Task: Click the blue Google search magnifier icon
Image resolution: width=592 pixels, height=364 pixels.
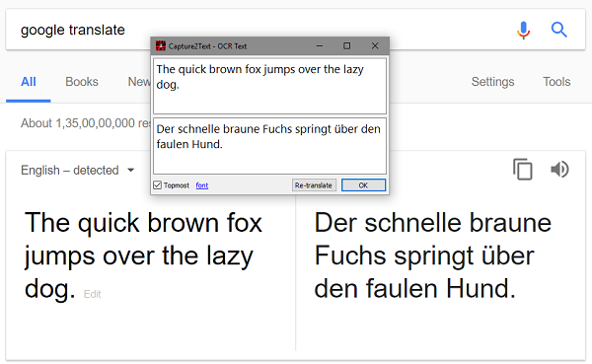Action: [558, 30]
